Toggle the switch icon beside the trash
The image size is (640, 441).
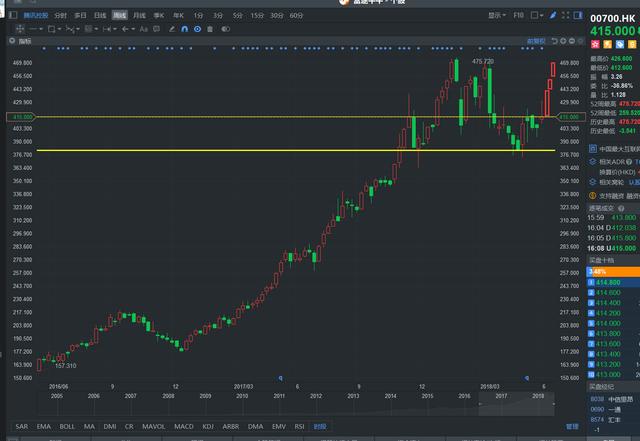225,29
